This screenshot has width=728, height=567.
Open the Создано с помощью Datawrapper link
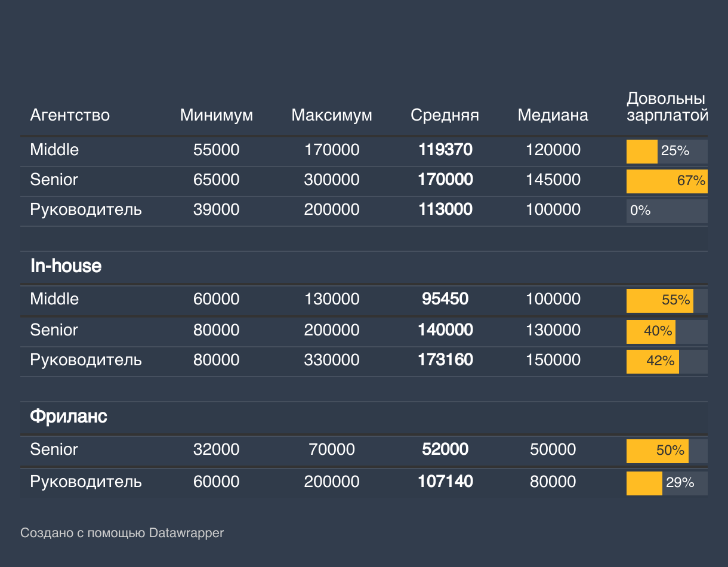pos(122,533)
